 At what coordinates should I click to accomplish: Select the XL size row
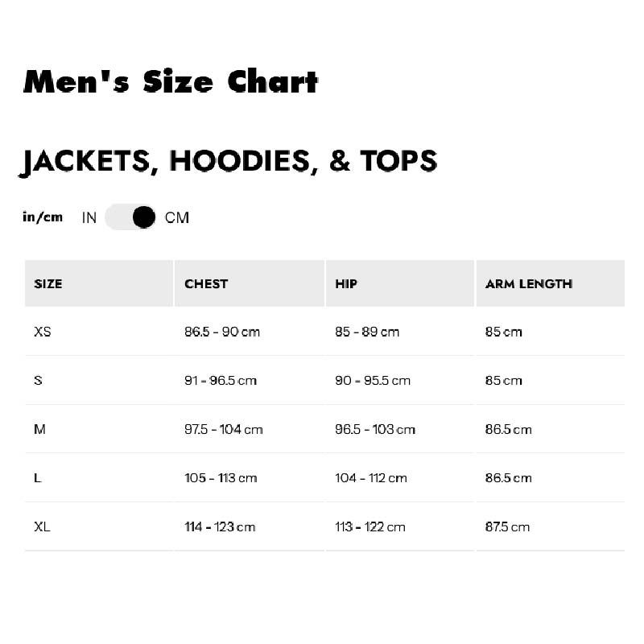tap(43, 526)
